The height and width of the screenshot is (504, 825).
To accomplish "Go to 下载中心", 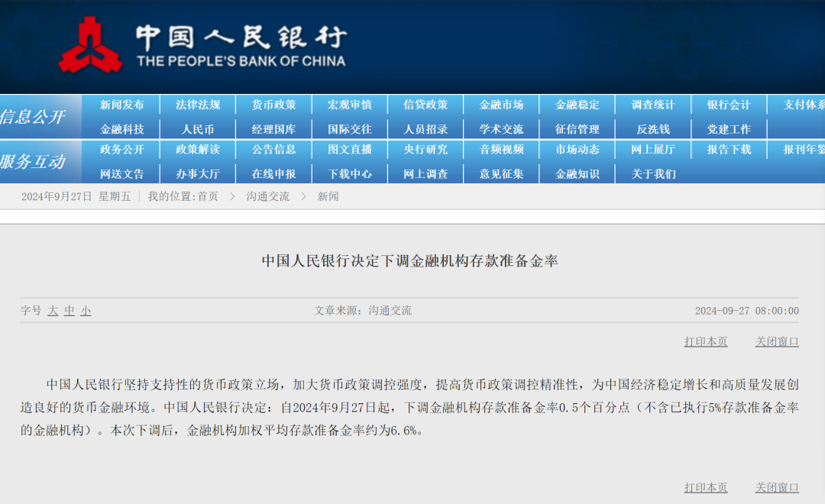I will 349,173.
